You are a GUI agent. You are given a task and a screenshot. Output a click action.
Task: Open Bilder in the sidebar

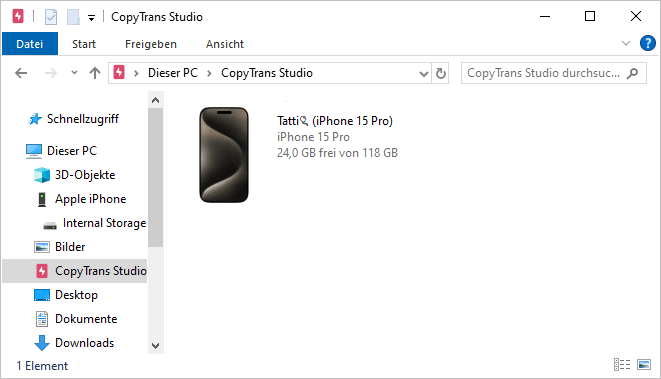coord(70,247)
